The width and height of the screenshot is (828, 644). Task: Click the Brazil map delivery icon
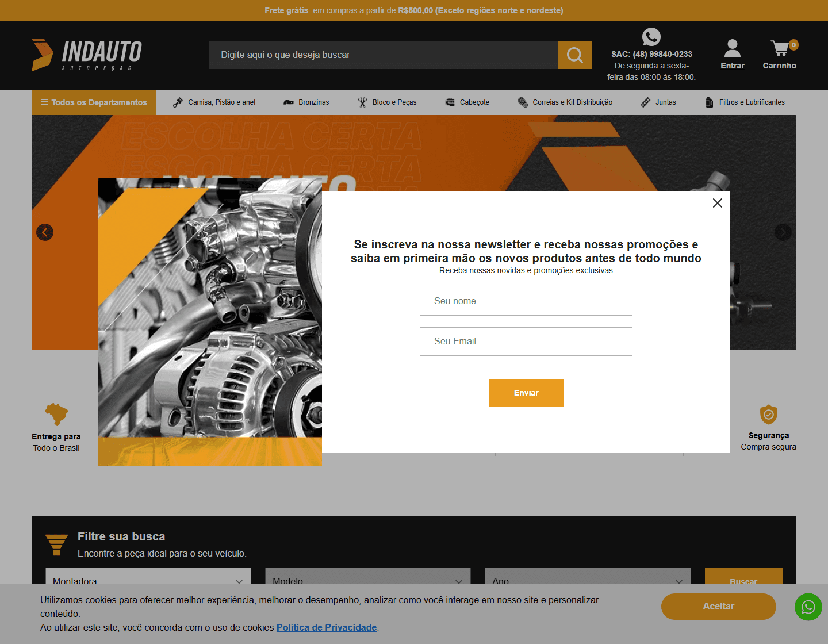pos(56,413)
